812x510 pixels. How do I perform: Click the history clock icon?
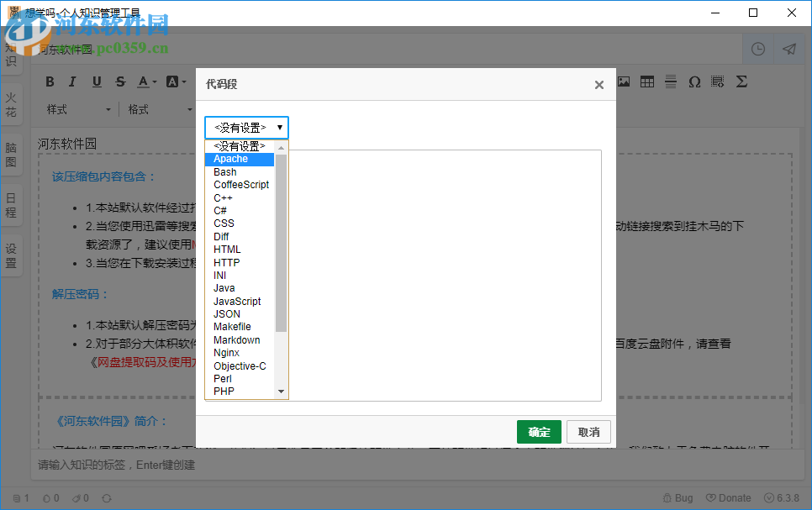tap(757, 49)
